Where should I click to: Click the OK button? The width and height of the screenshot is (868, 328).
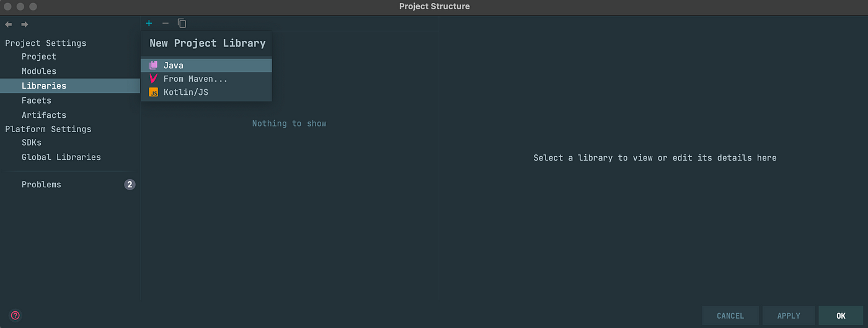[840, 316]
